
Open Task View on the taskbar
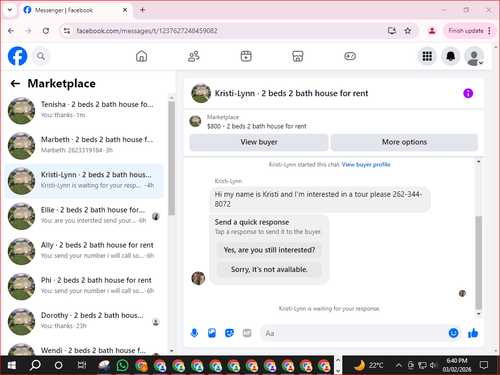point(82,365)
